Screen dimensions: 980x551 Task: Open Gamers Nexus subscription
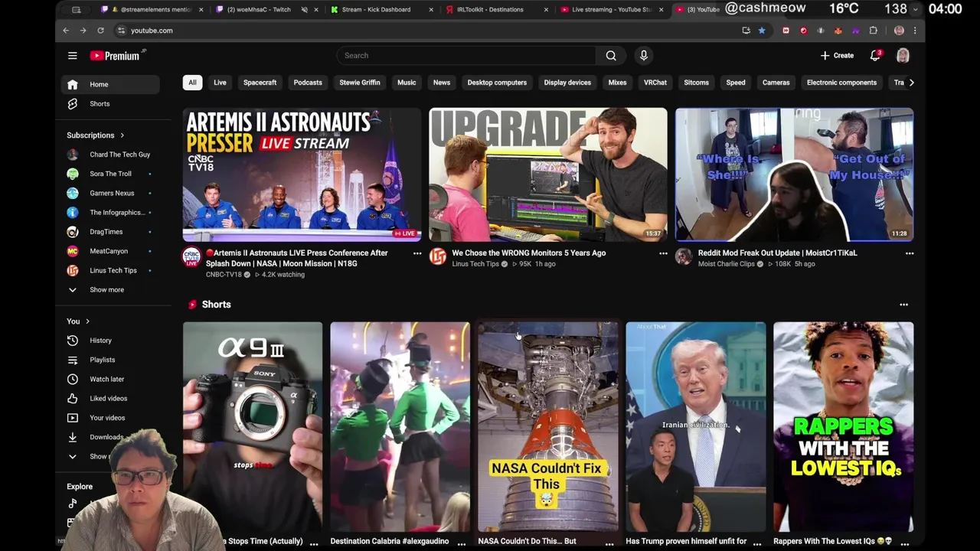coord(110,193)
